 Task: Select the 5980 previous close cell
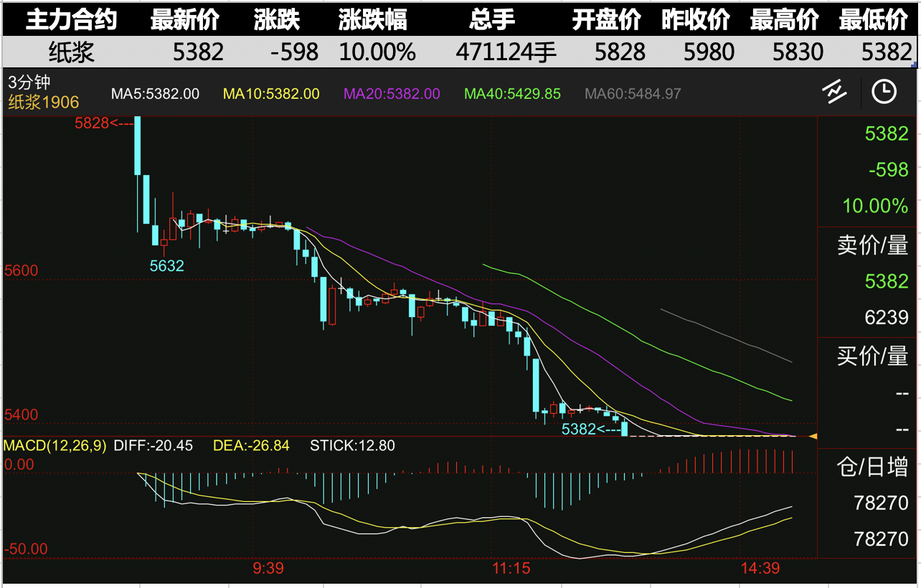709,52
